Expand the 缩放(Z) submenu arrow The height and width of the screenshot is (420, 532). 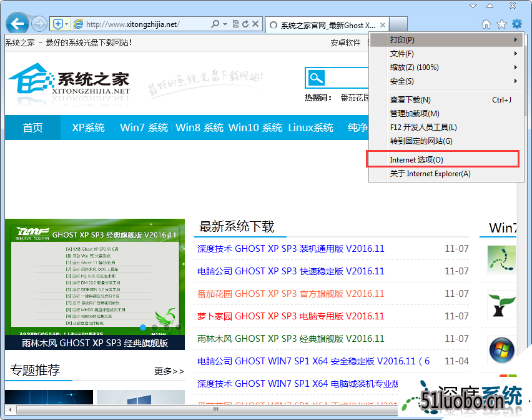click(x=515, y=67)
